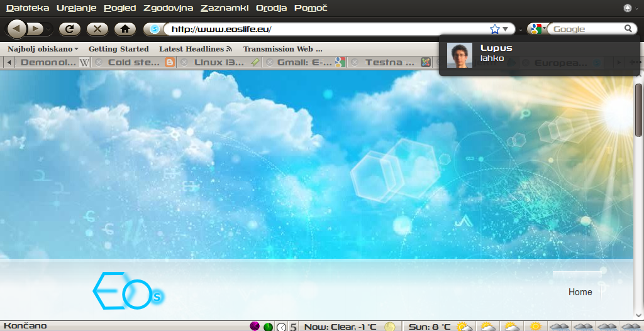Click the Forward navigation arrow
This screenshot has height=331, width=644.
tap(35, 29)
